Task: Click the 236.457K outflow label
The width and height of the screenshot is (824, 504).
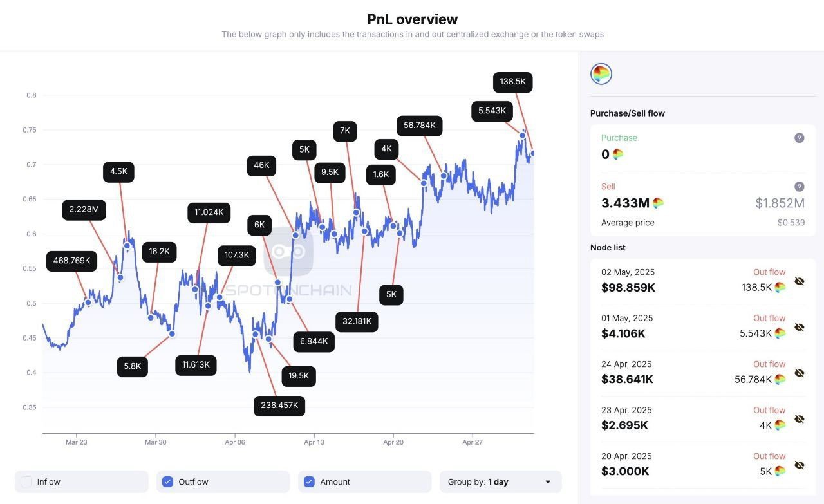Action: 279,406
